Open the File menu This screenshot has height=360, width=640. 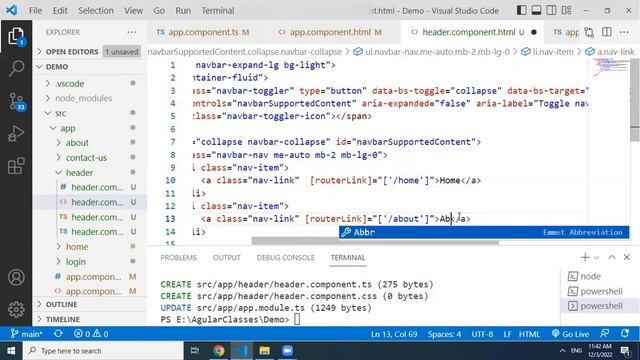[35, 11]
